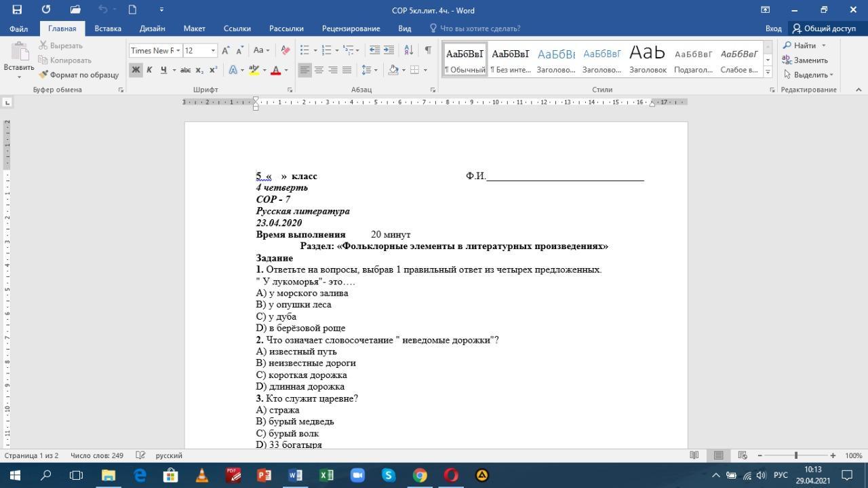Apply subscript formatting

(x=199, y=70)
